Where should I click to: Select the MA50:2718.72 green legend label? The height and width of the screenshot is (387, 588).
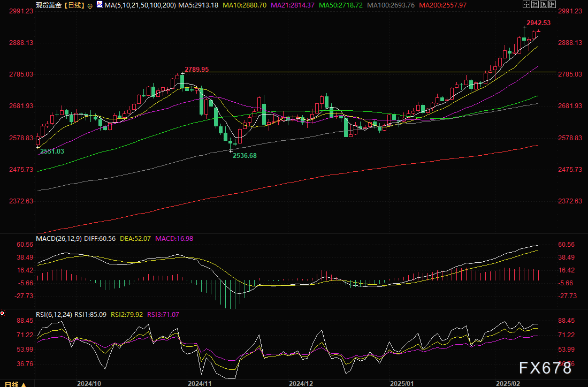pos(342,5)
